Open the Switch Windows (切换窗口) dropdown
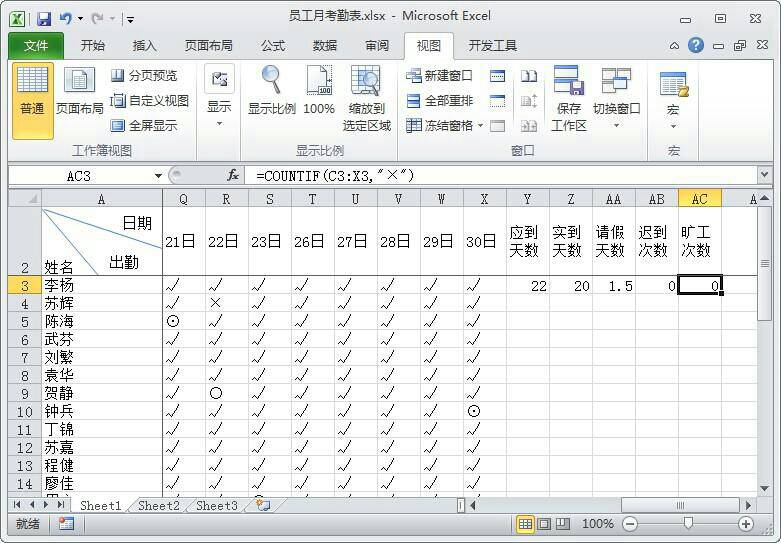This screenshot has height=543, width=781. pos(616,98)
